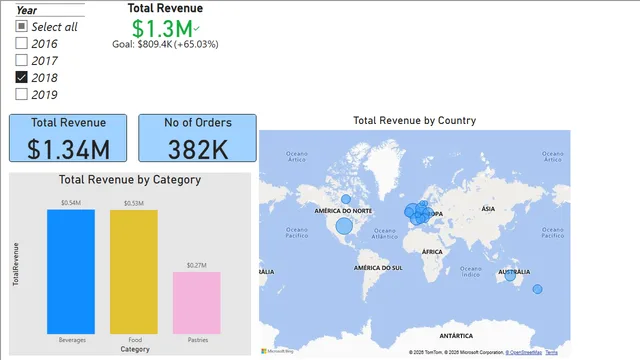Image resolution: width=640 pixels, height=360 pixels.
Task: Select the pink Pastries bar
Action: coord(197,303)
